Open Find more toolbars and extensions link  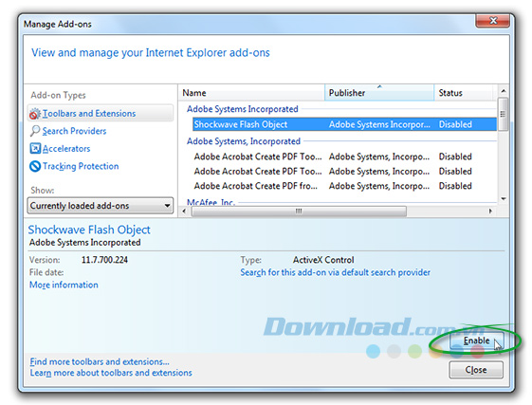(x=100, y=361)
